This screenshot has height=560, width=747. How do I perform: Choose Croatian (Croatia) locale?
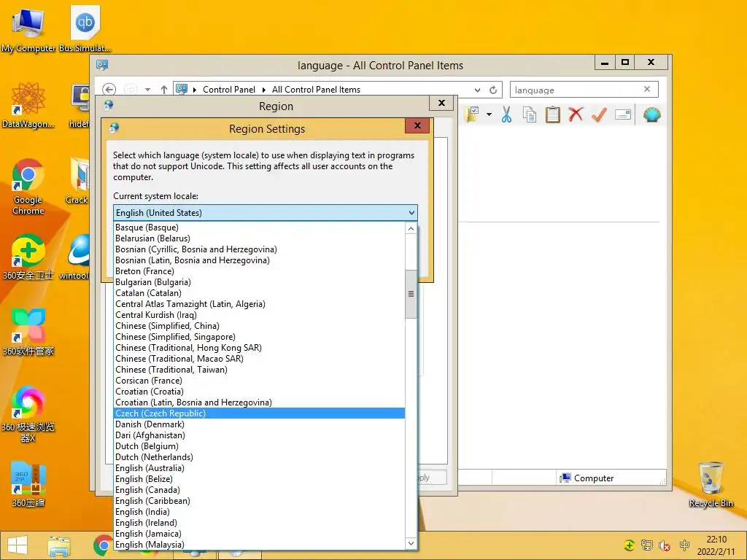click(x=259, y=392)
